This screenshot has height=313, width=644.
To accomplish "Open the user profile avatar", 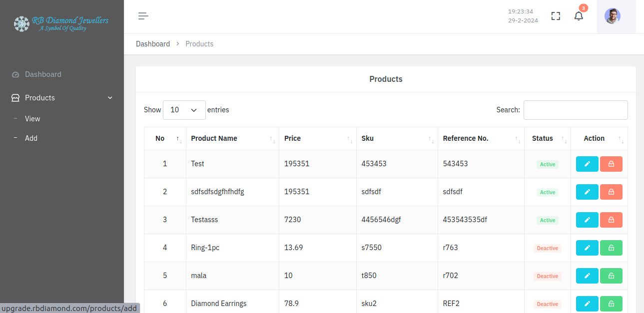I will tap(612, 16).
